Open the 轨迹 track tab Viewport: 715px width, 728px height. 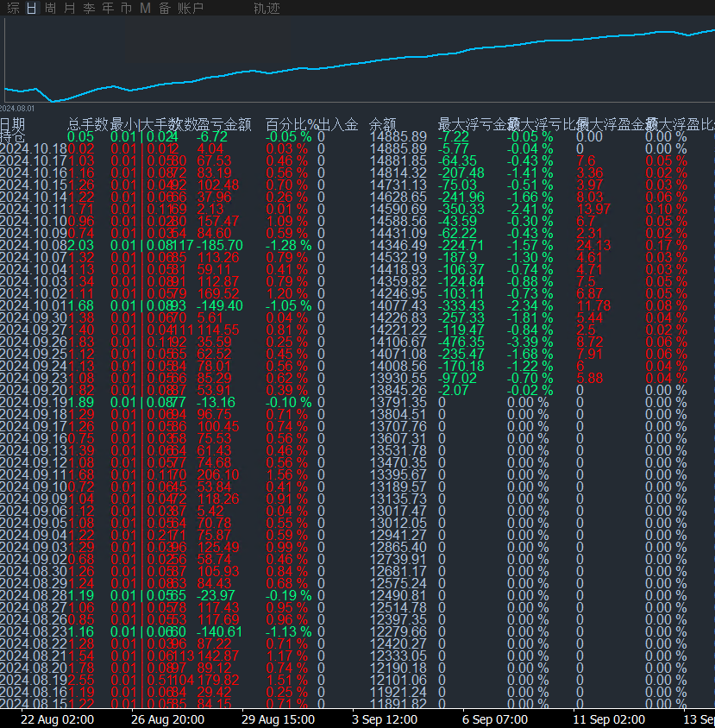267,8
